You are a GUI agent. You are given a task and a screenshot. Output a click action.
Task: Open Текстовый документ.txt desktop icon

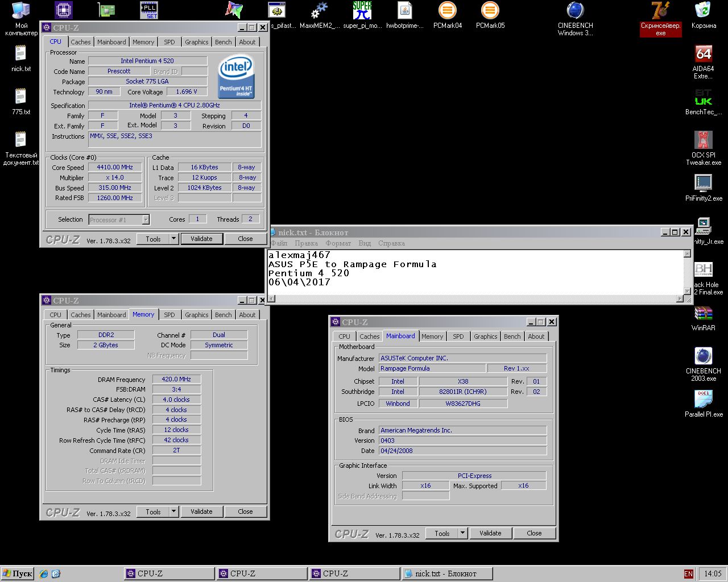click(x=20, y=148)
